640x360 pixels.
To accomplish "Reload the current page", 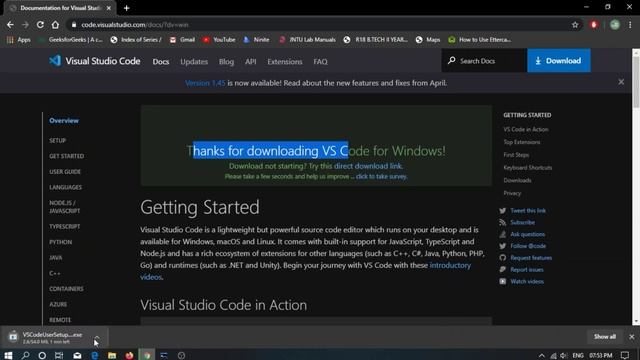I will pyautogui.click(x=40, y=25).
